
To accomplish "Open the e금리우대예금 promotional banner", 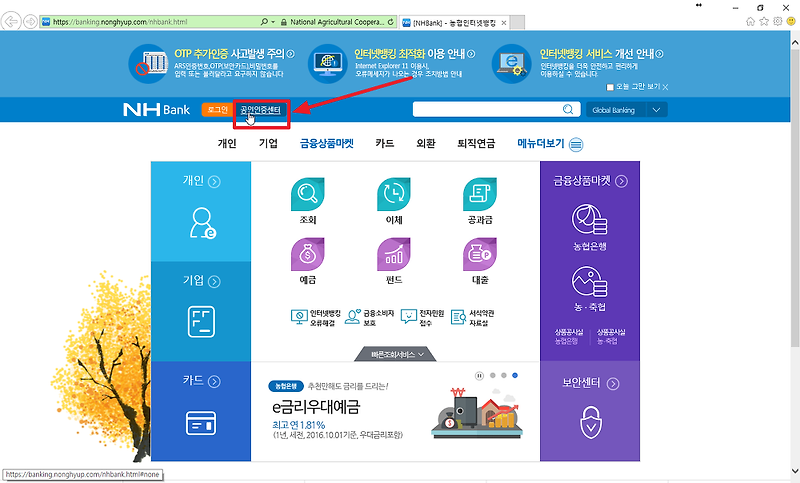I will pos(396,412).
